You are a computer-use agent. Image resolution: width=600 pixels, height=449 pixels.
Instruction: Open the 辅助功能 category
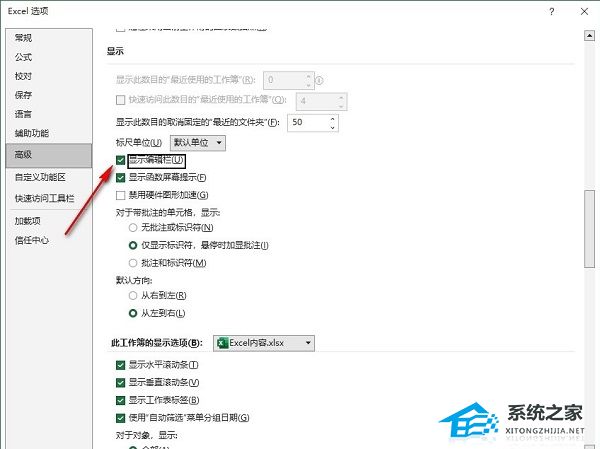(32, 133)
